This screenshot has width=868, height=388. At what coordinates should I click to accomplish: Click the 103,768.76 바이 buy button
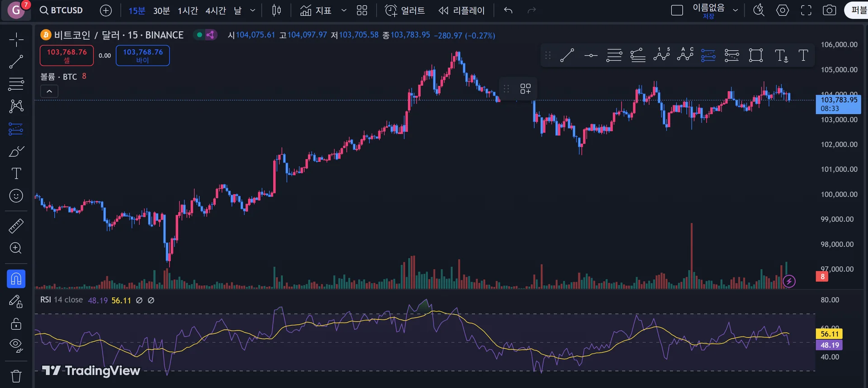[143, 56]
